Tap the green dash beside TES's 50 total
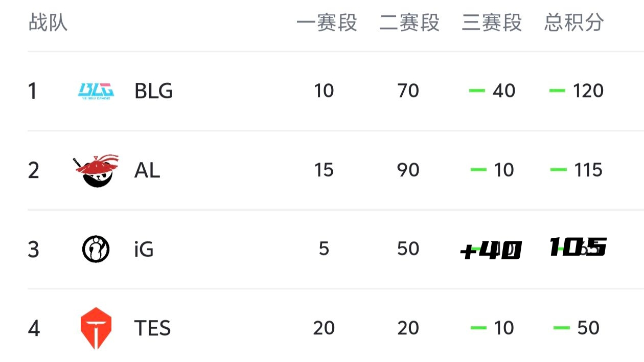Screen dimensions: 644x362 [x=561, y=328]
